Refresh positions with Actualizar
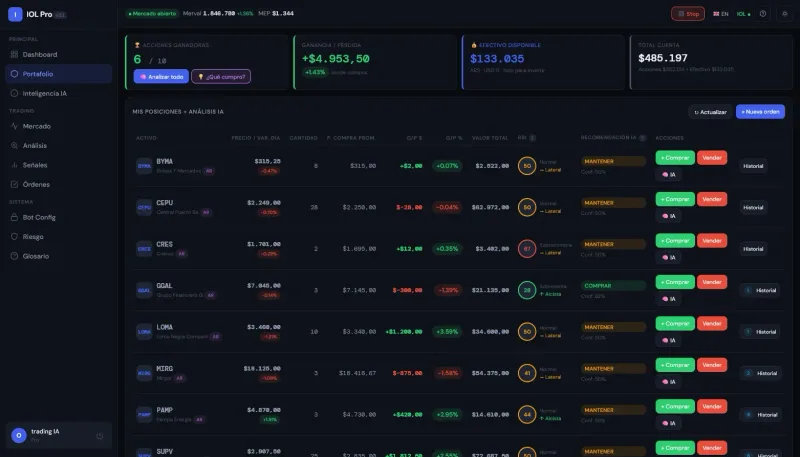 click(x=710, y=112)
